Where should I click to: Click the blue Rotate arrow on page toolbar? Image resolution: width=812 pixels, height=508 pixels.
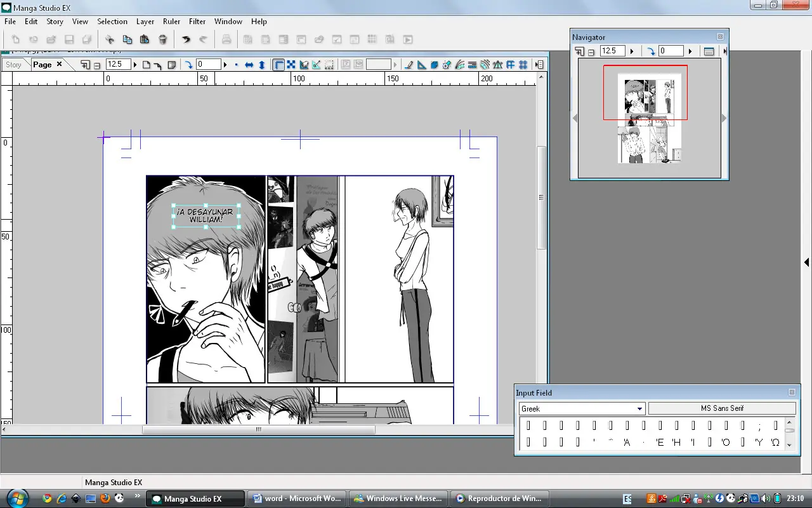pos(188,65)
